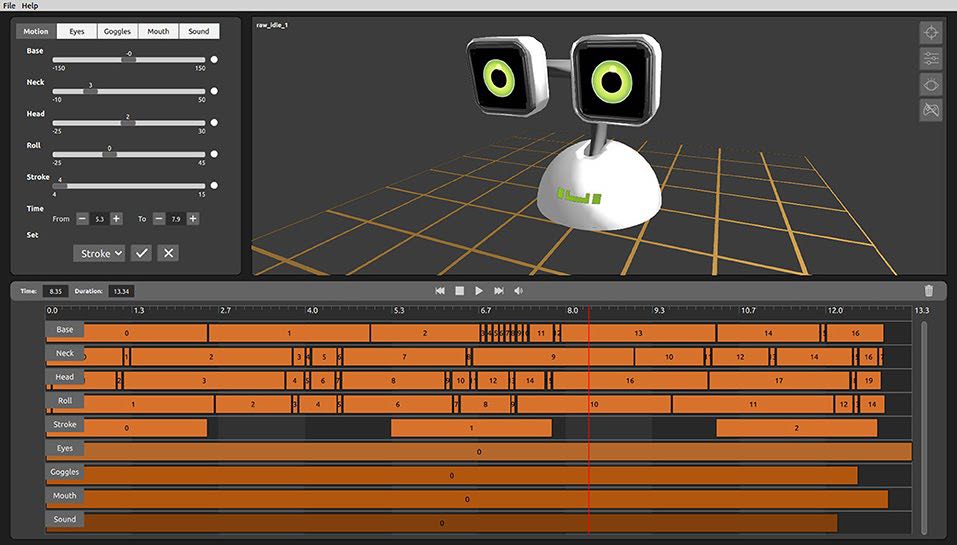The image size is (957, 545).
Task: Click the Head slider handle
Action: coord(127,123)
